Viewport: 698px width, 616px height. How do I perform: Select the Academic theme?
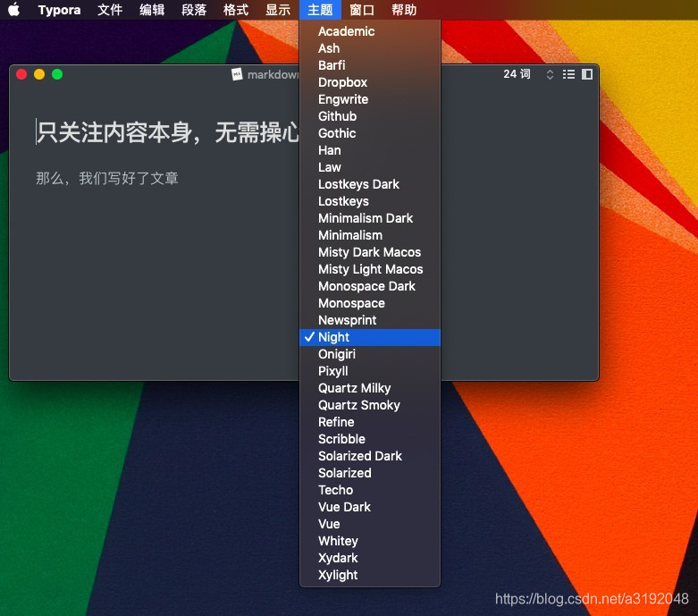click(x=370, y=31)
